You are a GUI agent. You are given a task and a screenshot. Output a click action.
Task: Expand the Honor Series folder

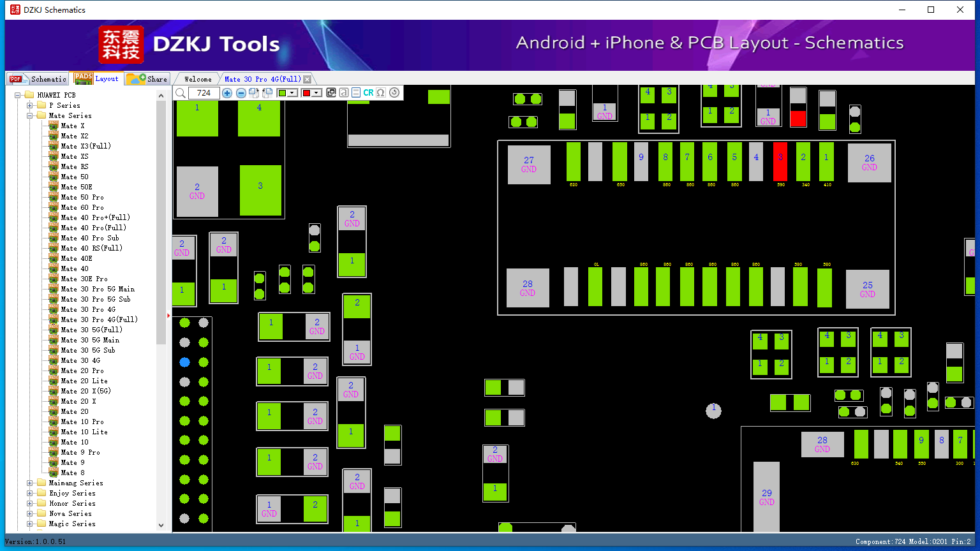coord(29,503)
